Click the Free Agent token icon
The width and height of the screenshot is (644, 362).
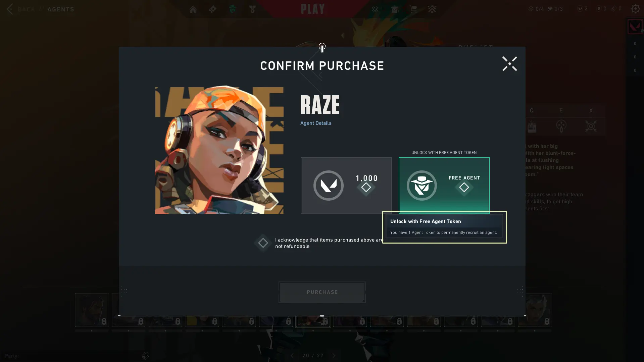[x=422, y=186]
